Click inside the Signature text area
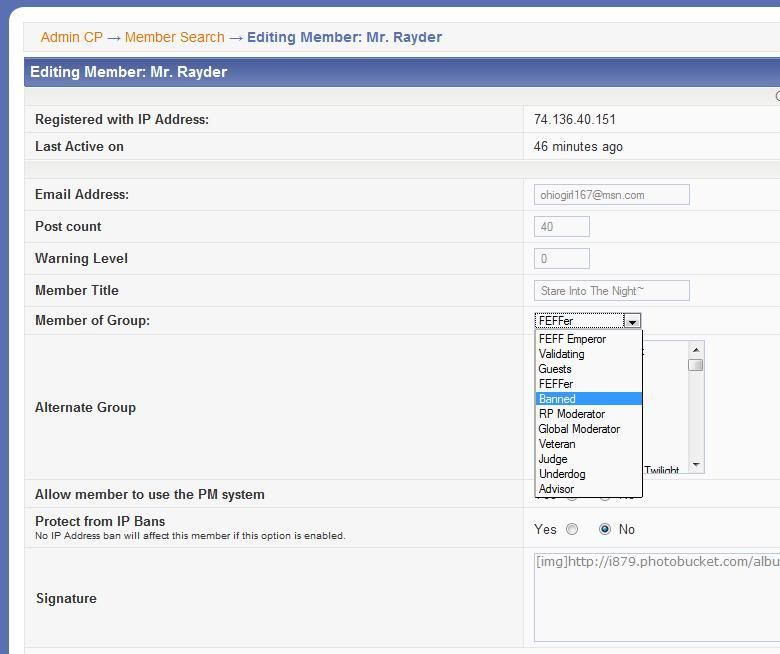 click(656, 597)
